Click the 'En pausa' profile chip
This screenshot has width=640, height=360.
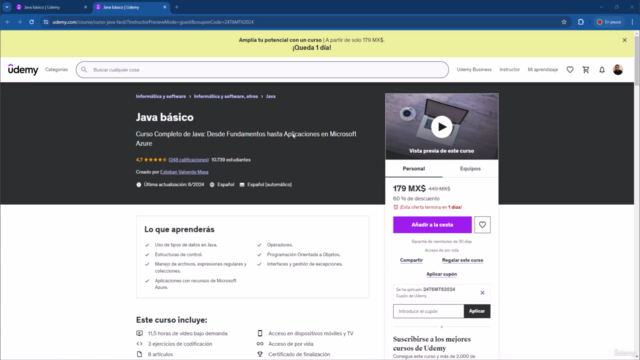point(609,22)
